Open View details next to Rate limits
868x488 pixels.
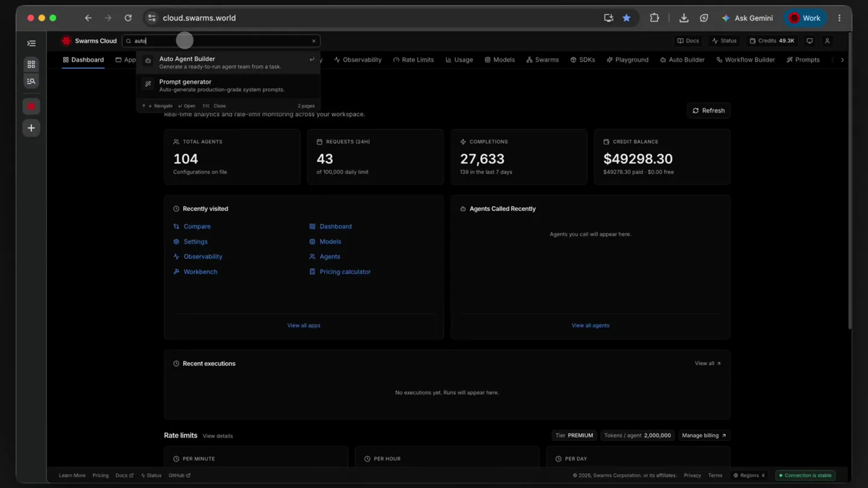[218, 436]
